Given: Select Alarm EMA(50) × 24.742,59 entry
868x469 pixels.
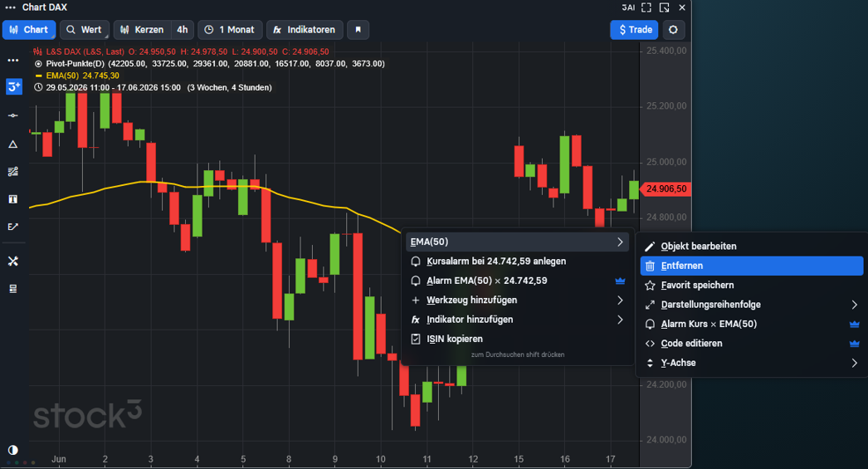Looking at the screenshot, I should pos(518,281).
